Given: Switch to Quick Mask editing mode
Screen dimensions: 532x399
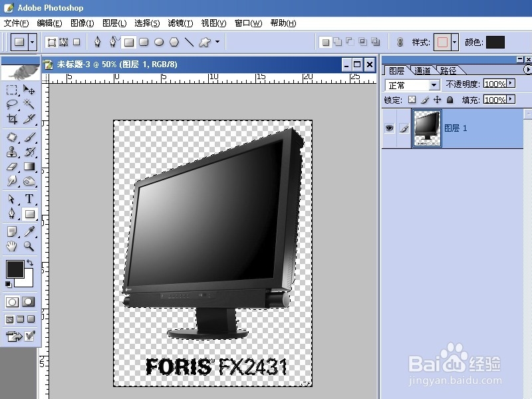Looking at the screenshot, I should (x=27, y=301).
